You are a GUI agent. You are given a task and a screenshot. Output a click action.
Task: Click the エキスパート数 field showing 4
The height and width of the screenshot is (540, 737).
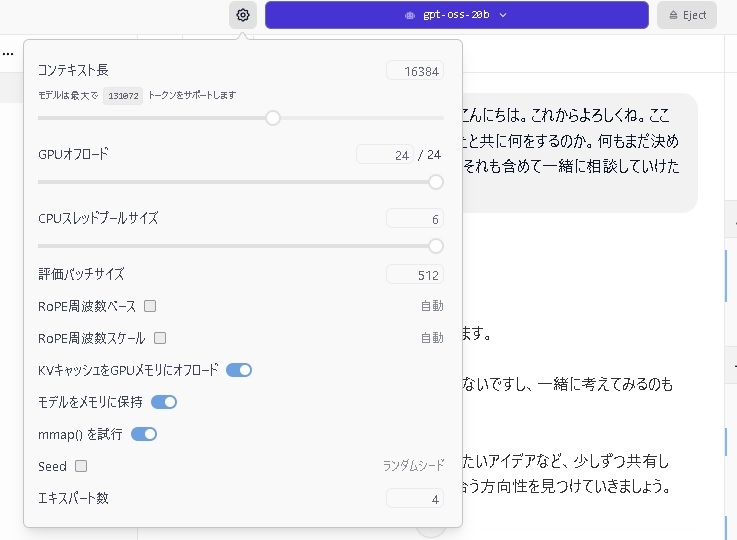click(x=415, y=498)
